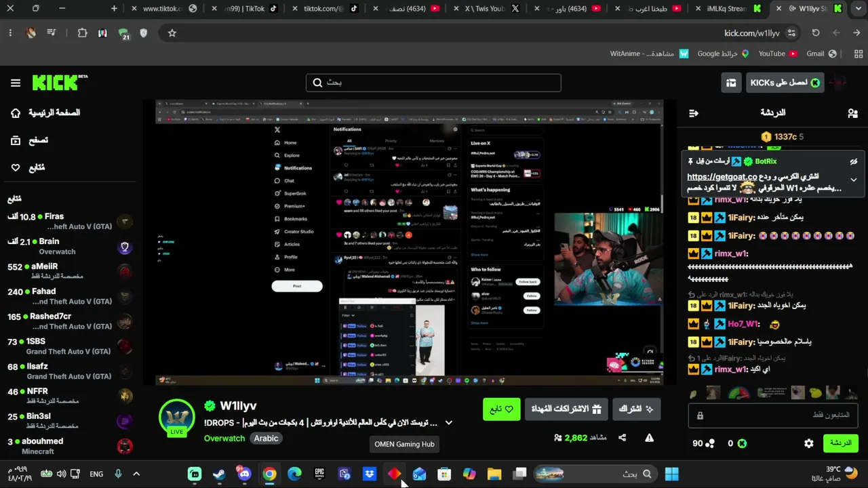Open the ENG language switcher in taskbar
Viewport: 868px width, 488px height.
point(96,474)
